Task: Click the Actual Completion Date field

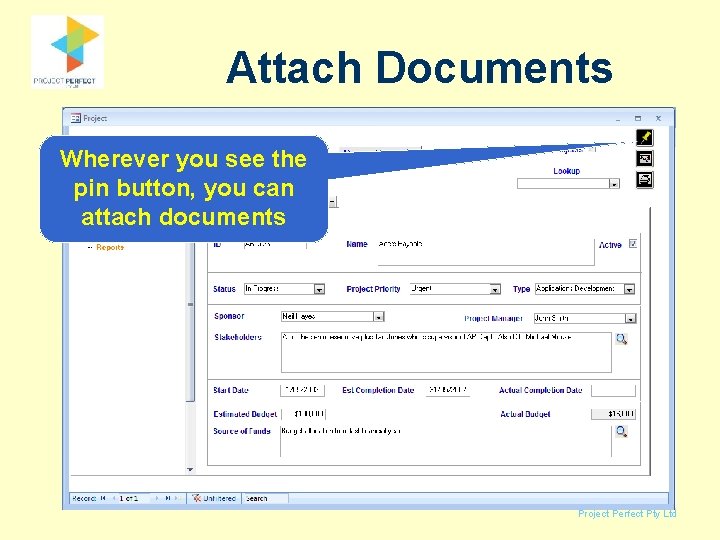Action: [613, 390]
